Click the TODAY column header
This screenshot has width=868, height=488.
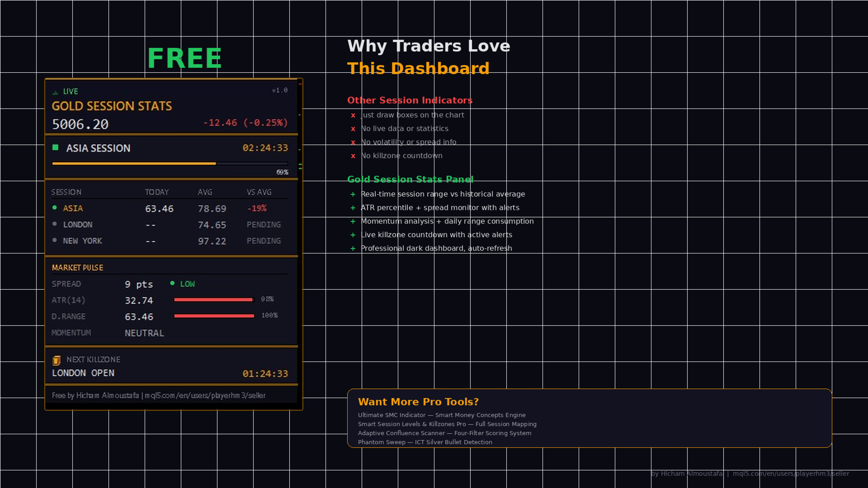(157, 192)
